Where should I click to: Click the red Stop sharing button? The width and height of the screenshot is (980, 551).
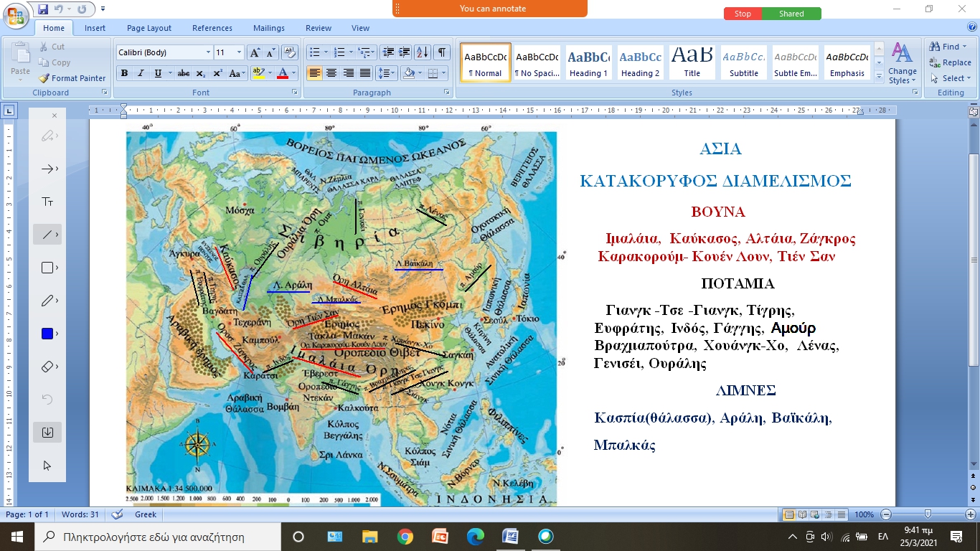pyautogui.click(x=743, y=14)
